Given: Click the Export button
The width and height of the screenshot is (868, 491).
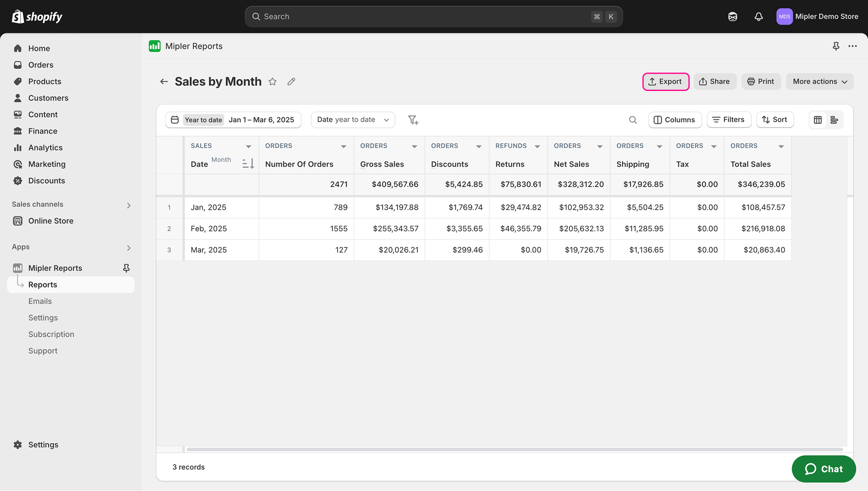Looking at the screenshot, I should point(665,82).
